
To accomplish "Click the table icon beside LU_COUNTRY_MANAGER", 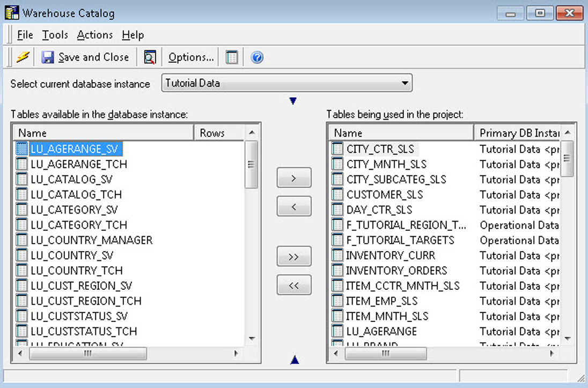I will click(x=22, y=240).
